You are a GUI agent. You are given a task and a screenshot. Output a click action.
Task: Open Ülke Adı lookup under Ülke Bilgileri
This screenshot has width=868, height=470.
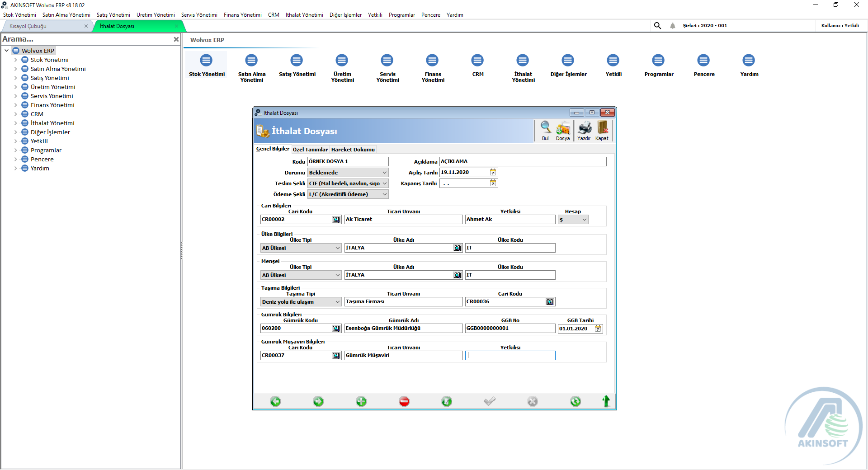pos(457,248)
